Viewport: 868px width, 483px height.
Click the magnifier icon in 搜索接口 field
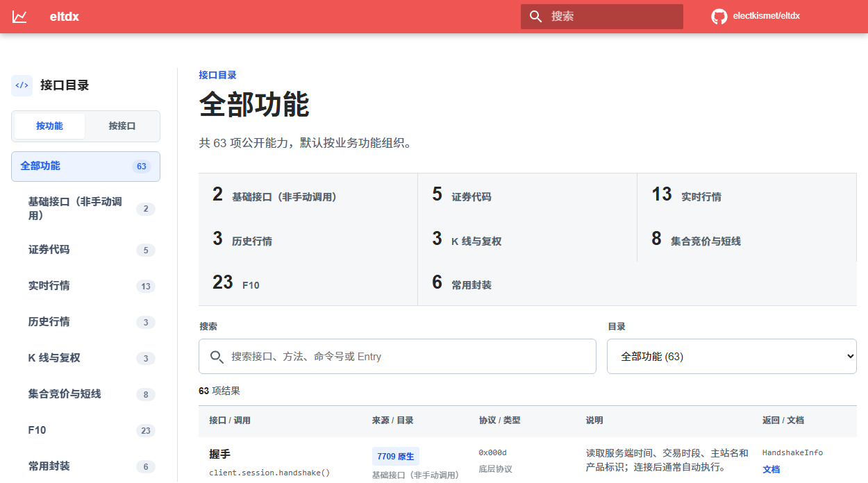point(217,357)
